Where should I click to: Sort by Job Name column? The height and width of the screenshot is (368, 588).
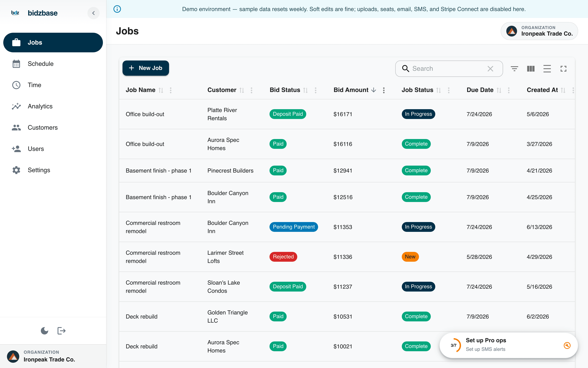(x=161, y=90)
